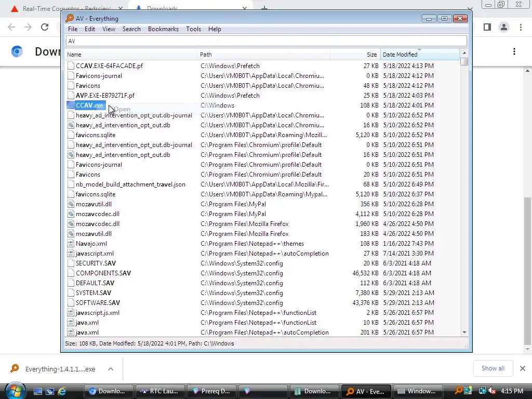Switch to the Prereq D... taskbar button

pos(211,391)
